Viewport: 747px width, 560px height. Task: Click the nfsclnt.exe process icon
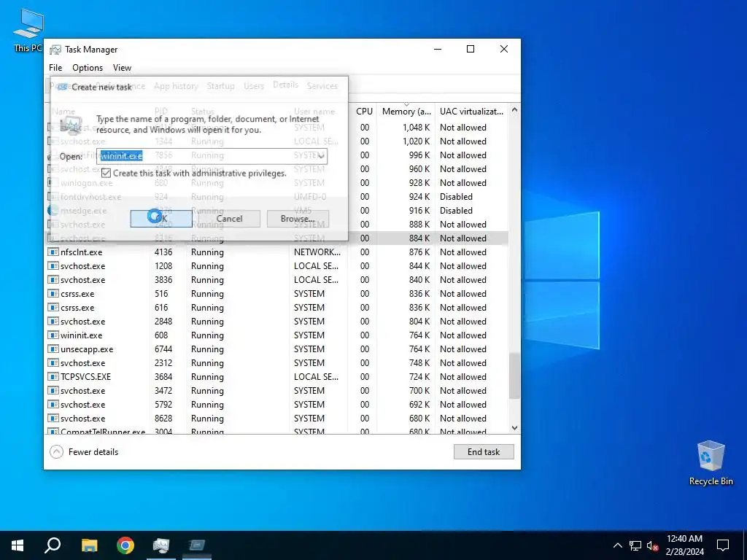click(x=53, y=252)
